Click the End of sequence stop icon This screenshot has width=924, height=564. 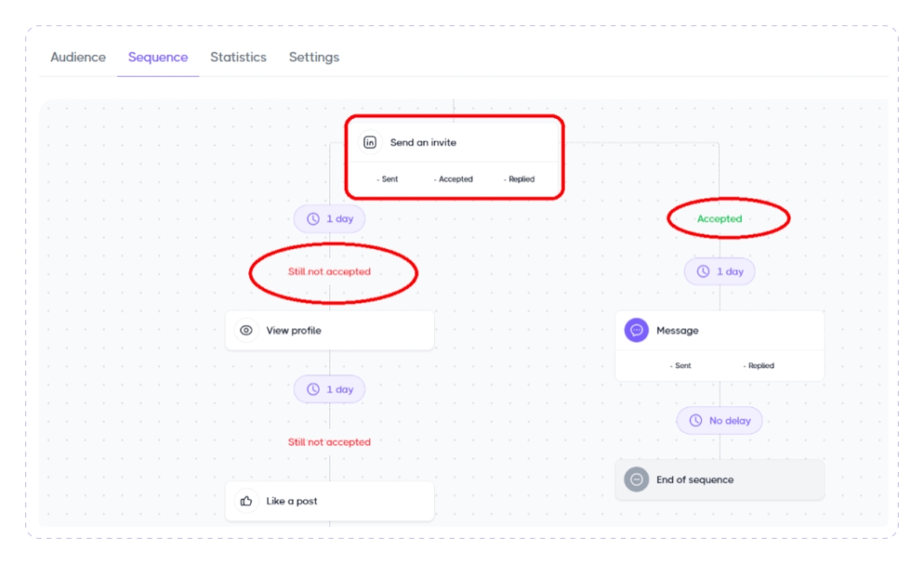point(636,479)
